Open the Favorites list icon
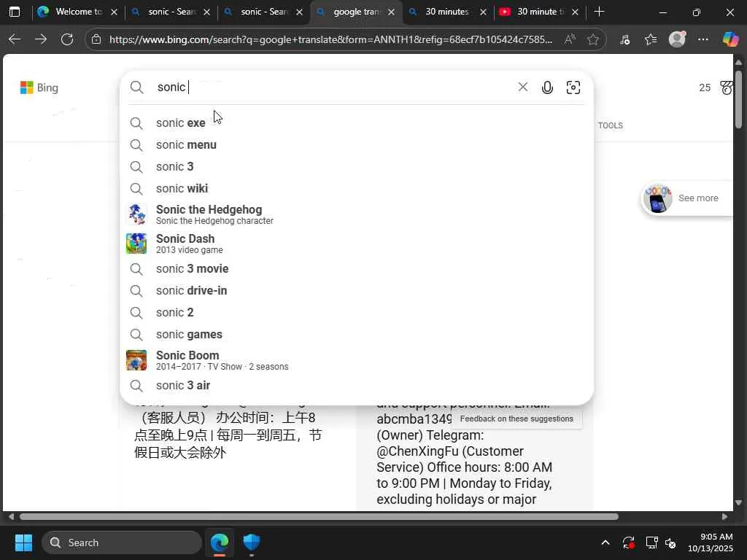The height and width of the screenshot is (560, 747). point(651,39)
